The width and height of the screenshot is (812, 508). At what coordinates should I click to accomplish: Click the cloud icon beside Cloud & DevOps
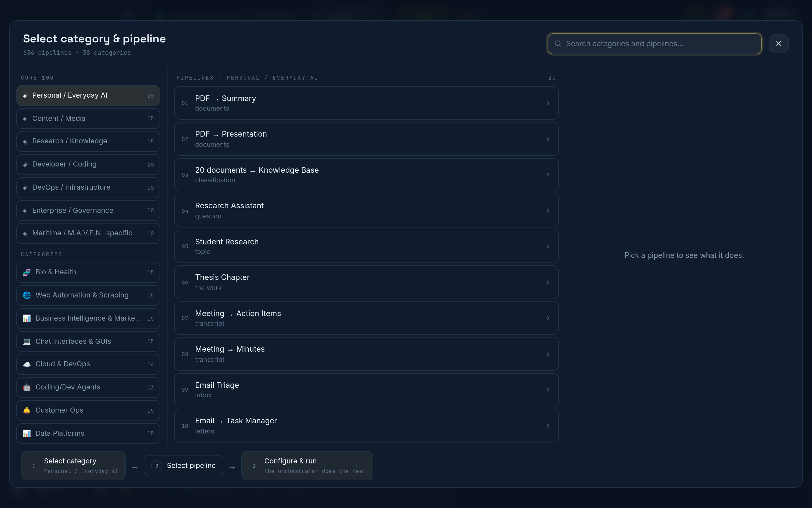[27, 364]
